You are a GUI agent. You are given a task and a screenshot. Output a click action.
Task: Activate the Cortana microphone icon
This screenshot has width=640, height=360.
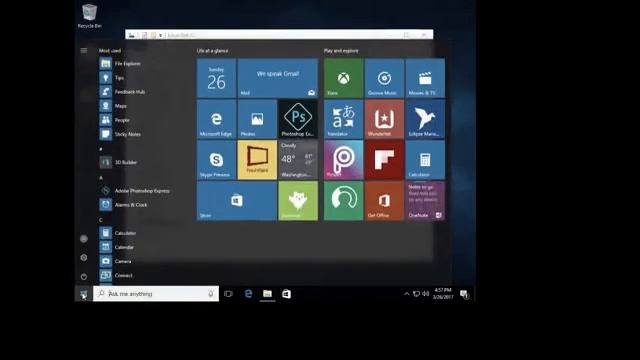pos(211,294)
